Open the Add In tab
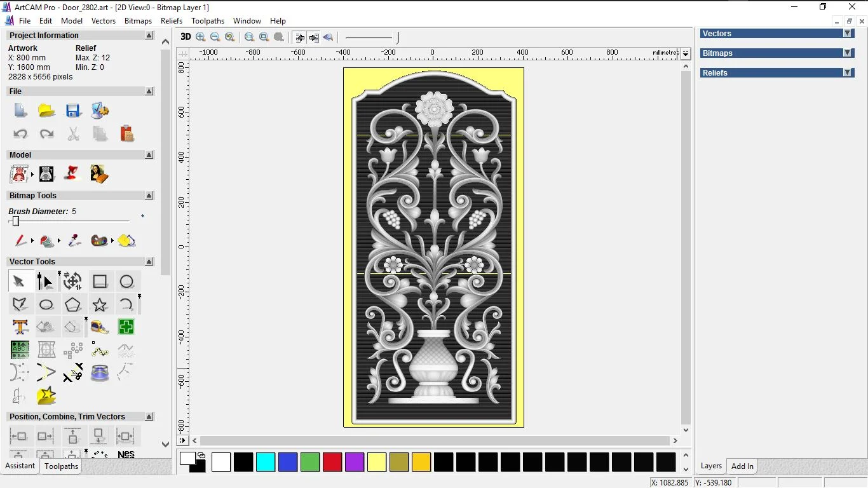The width and height of the screenshot is (868, 488). coord(742,466)
